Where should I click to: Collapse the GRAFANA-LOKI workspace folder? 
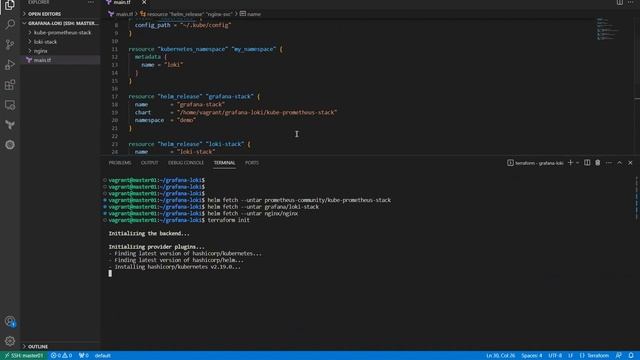60,23
